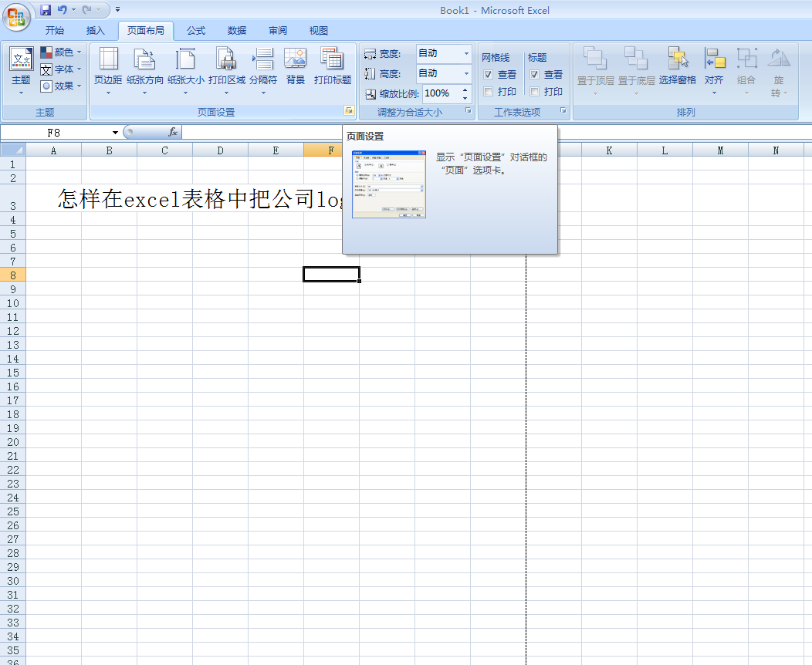
Task: Click the 打印标题 print titles icon
Action: point(332,59)
